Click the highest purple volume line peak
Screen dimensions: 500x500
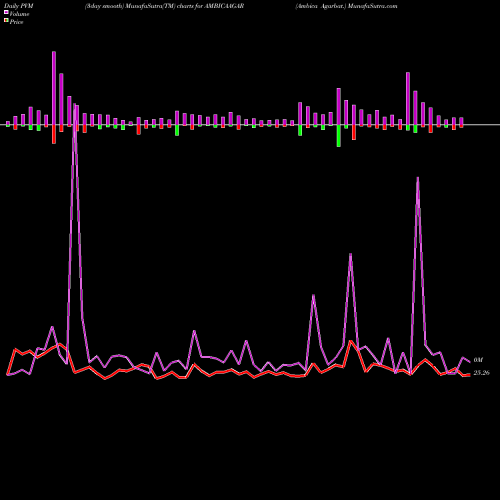point(74,106)
